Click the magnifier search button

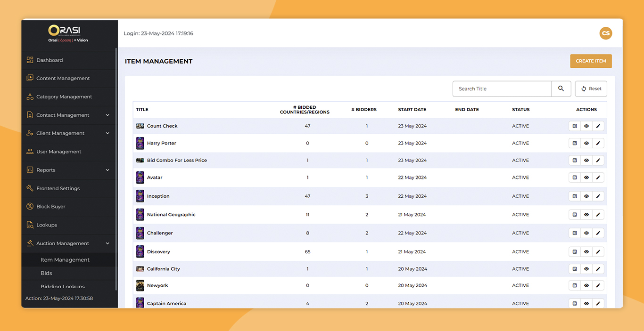point(561,89)
